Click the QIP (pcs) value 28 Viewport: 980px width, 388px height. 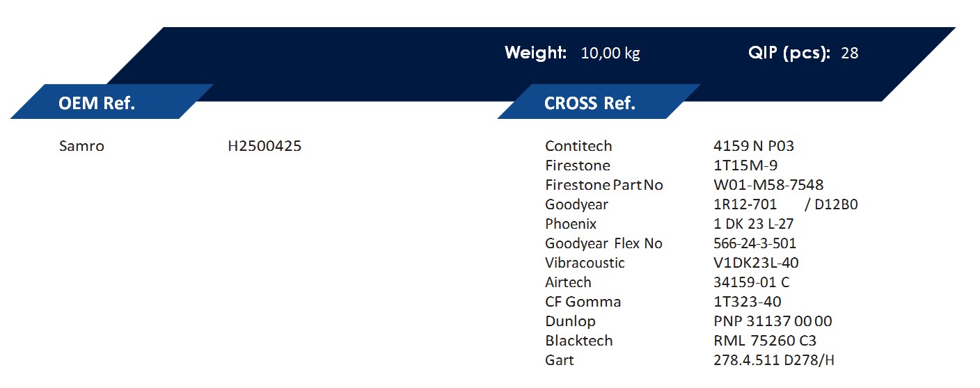(x=850, y=54)
